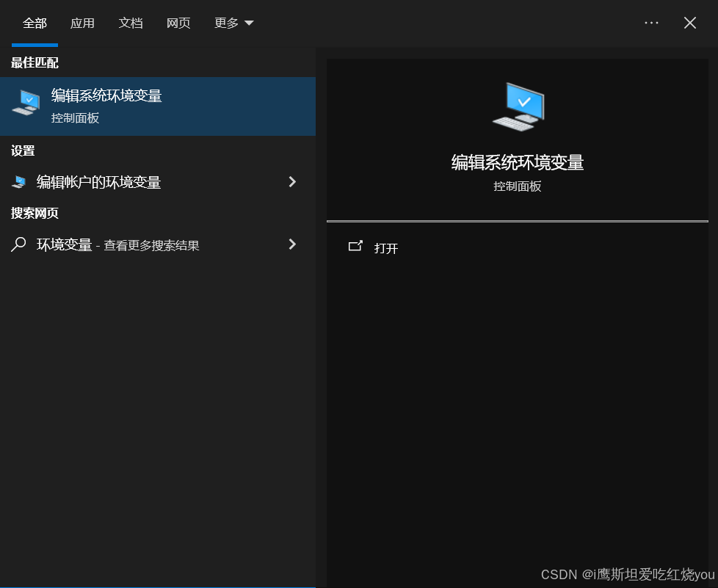Close the search panel with the X

point(690,23)
